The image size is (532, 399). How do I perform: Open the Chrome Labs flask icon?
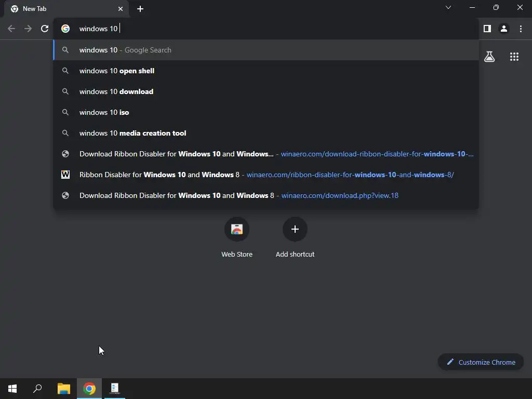pyautogui.click(x=489, y=56)
